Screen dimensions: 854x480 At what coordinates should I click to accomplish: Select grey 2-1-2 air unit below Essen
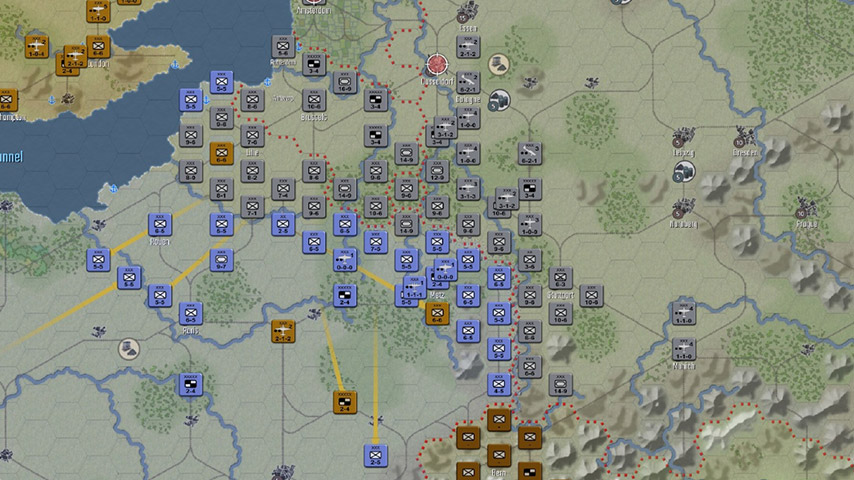tap(468, 47)
